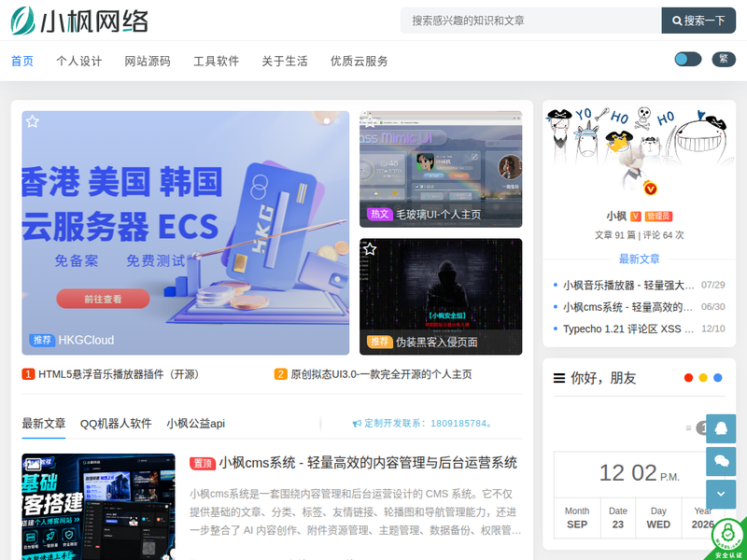Click the 置顶 pinned badge
The height and width of the screenshot is (560, 747).
(x=203, y=463)
